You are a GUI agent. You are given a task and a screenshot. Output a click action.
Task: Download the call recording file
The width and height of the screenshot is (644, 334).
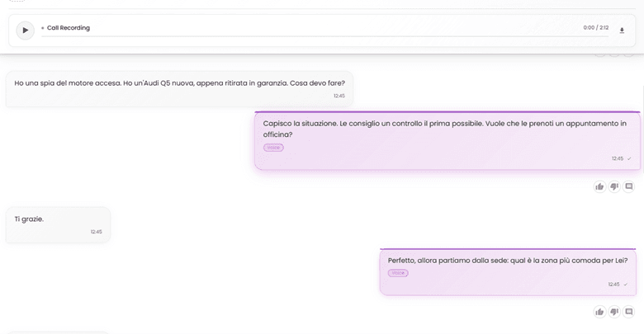[x=622, y=31]
